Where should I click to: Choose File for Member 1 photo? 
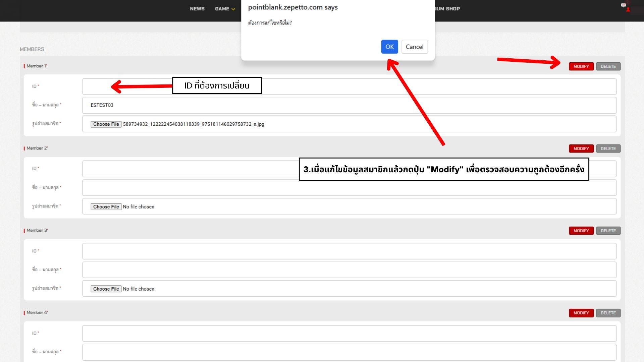(x=106, y=124)
